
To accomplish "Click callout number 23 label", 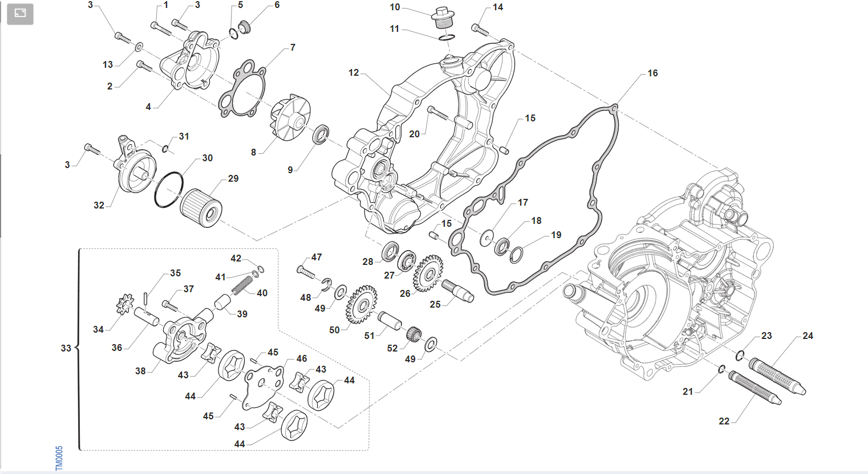I will click(766, 336).
